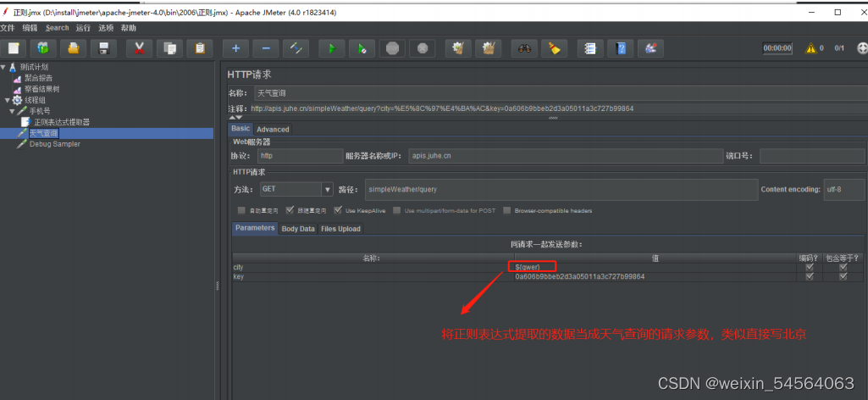Copy the selected element from the toolbar
This screenshot has width=868, height=400.
(x=169, y=49)
